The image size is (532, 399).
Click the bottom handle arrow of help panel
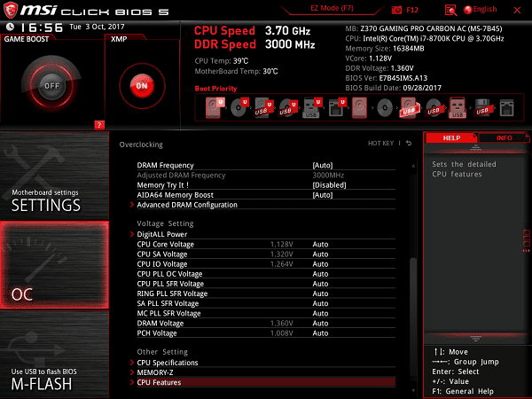(x=475, y=339)
